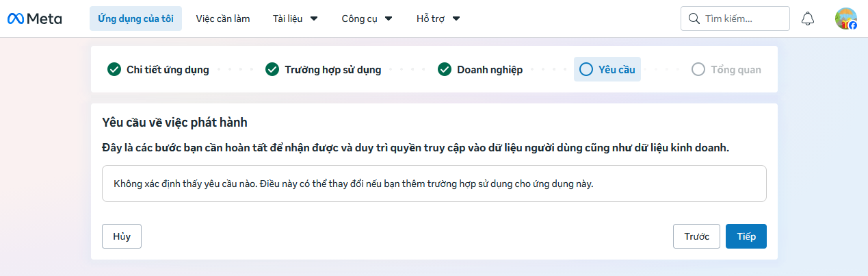Select the Yêu cầu step circle
Viewport: 868px width, 276px height.
(586, 69)
